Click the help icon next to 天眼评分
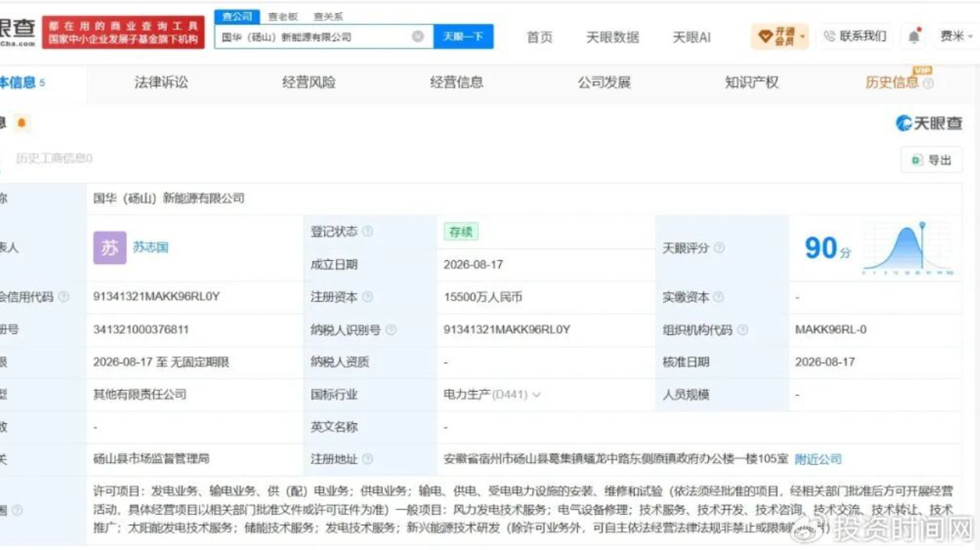 click(719, 248)
